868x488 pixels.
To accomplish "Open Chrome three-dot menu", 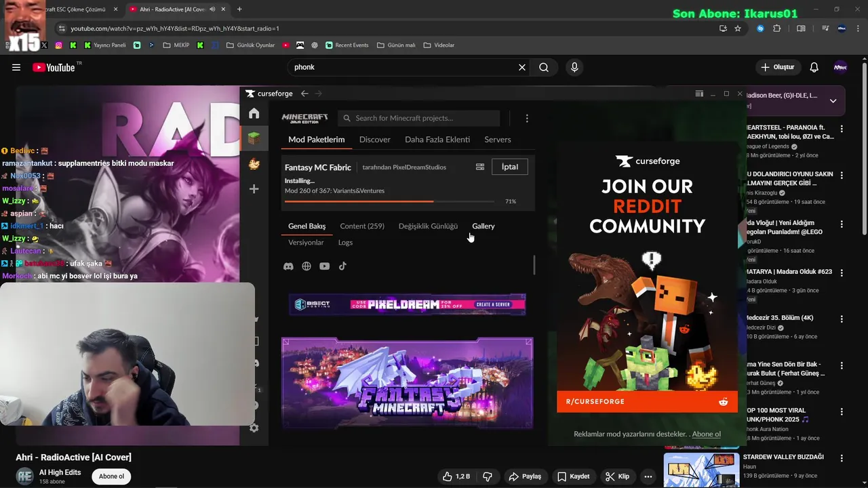I will (857, 28).
